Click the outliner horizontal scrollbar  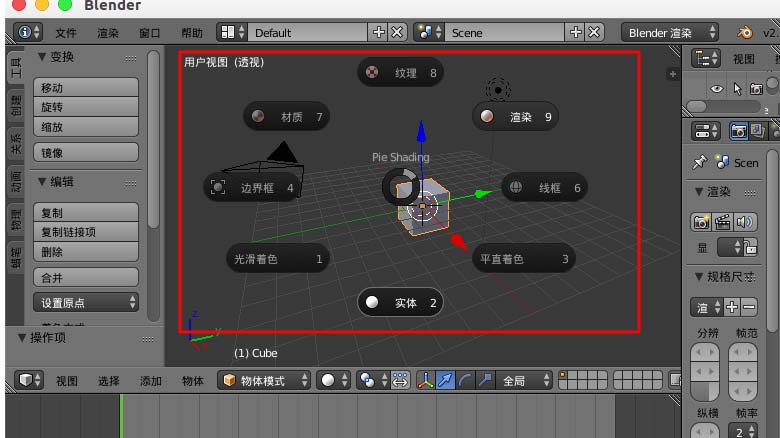tap(696, 107)
